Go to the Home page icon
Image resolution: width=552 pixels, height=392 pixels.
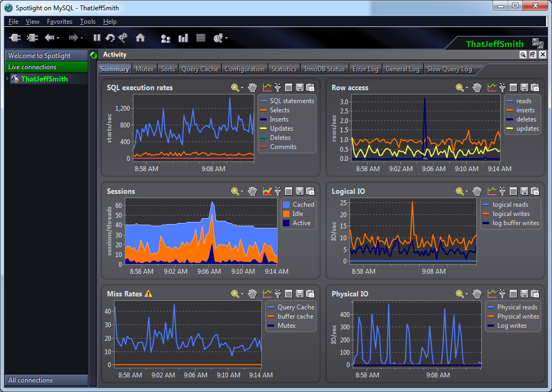pyautogui.click(x=140, y=38)
